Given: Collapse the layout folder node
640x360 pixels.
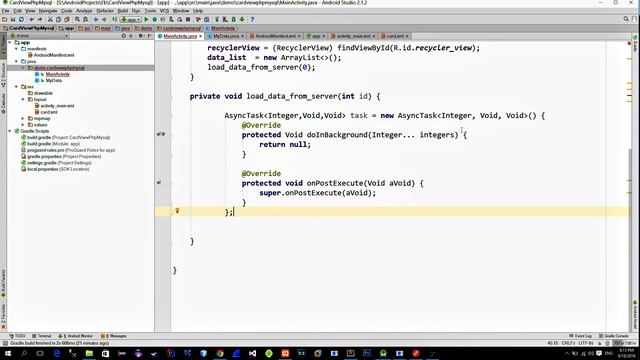Looking at the screenshot, I should tap(23, 99).
